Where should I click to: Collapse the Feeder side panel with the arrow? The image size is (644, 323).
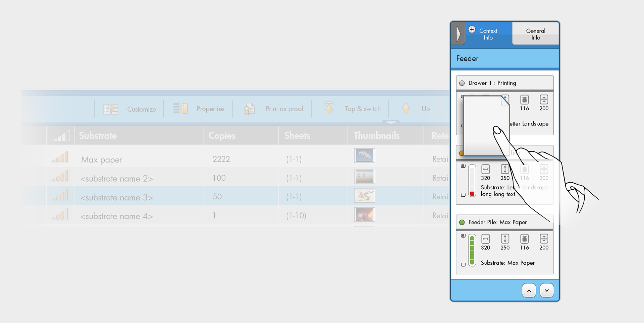tap(458, 34)
